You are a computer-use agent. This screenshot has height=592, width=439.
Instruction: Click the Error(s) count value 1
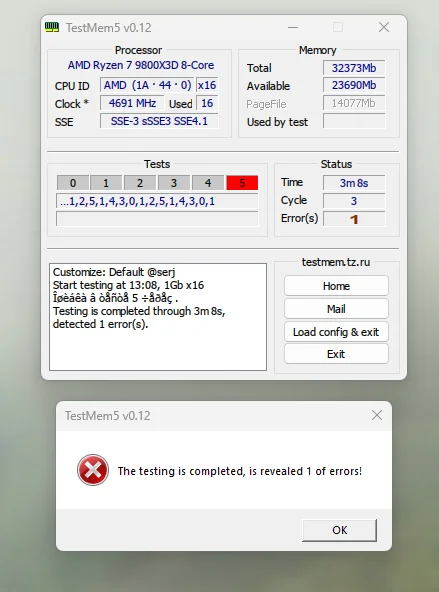pos(354,219)
